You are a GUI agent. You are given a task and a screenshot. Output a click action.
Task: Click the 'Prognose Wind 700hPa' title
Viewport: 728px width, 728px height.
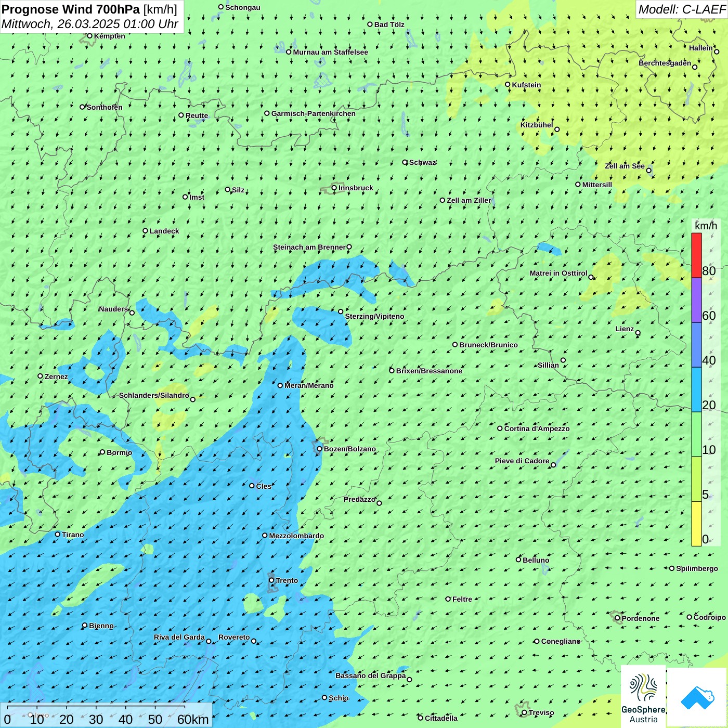[x=71, y=9]
